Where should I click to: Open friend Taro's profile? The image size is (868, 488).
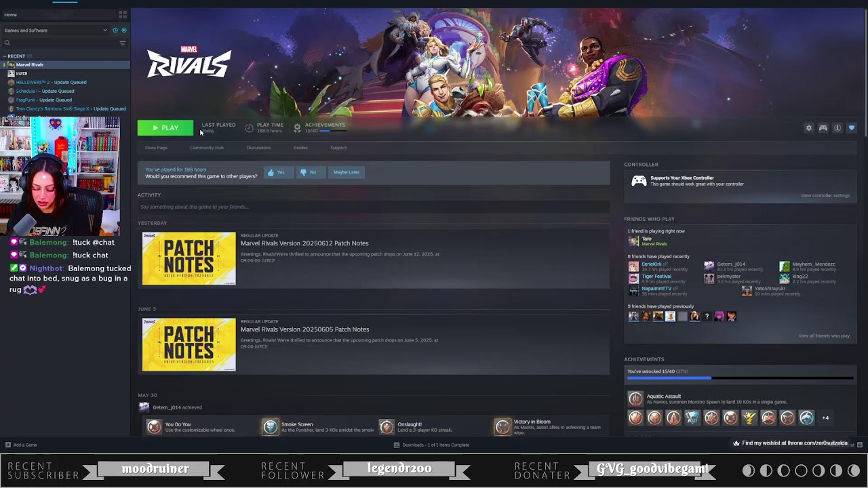pos(647,241)
